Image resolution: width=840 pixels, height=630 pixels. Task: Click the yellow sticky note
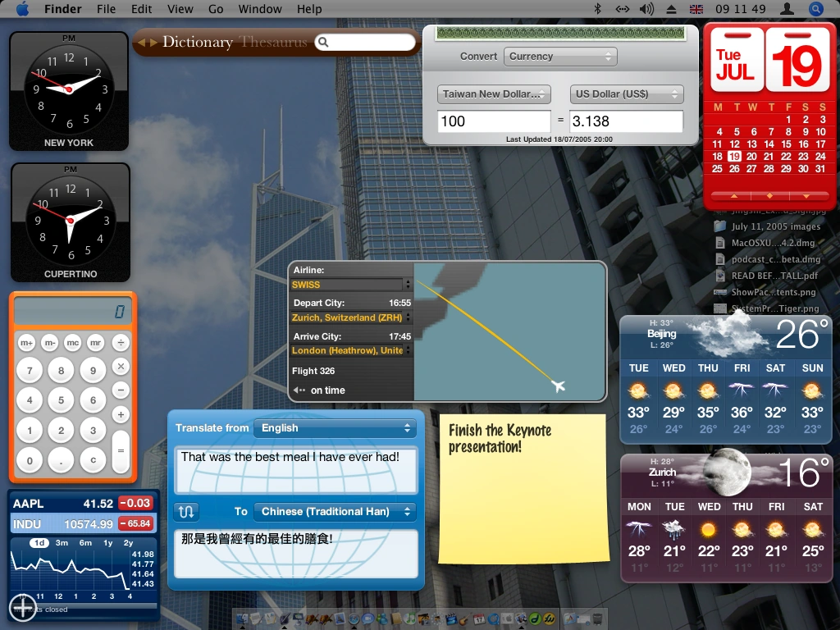[x=523, y=489]
